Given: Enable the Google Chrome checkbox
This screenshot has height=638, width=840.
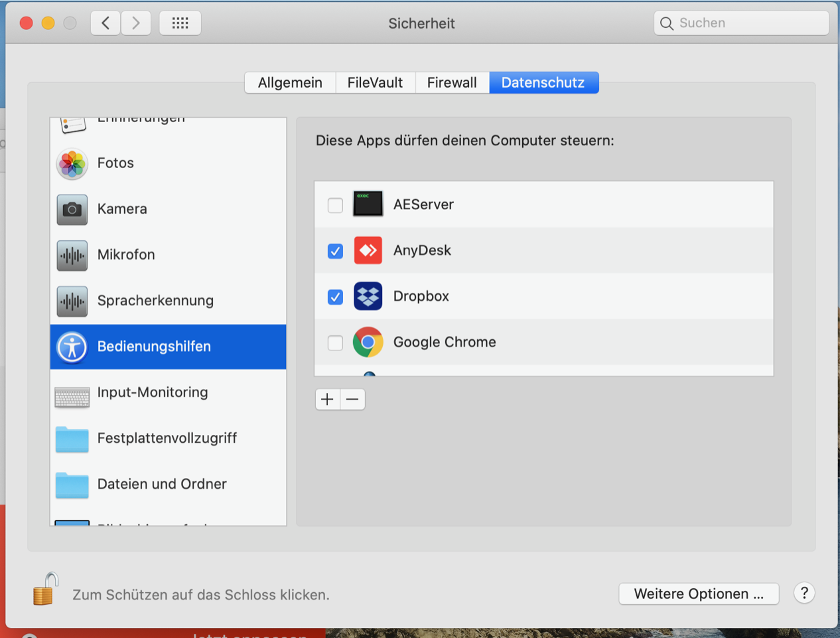Looking at the screenshot, I should [x=336, y=343].
